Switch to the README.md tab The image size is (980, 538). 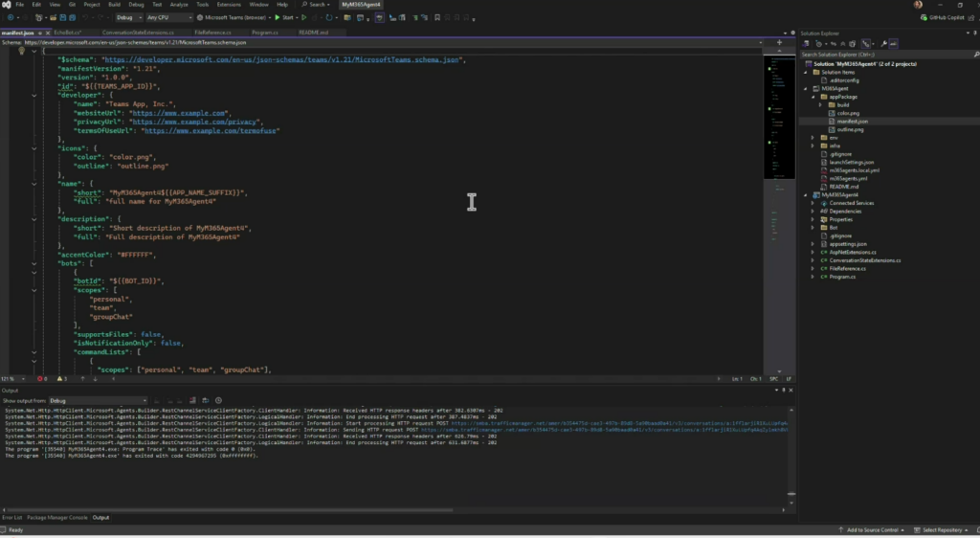(x=313, y=33)
